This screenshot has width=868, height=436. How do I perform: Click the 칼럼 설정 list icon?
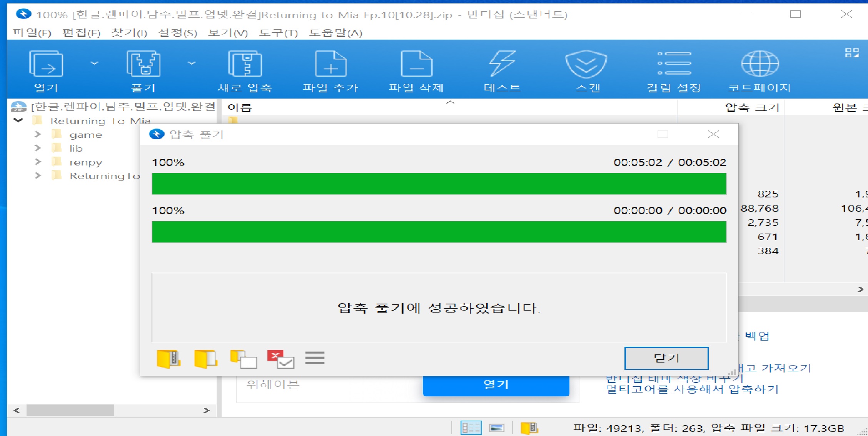[x=674, y=63]
